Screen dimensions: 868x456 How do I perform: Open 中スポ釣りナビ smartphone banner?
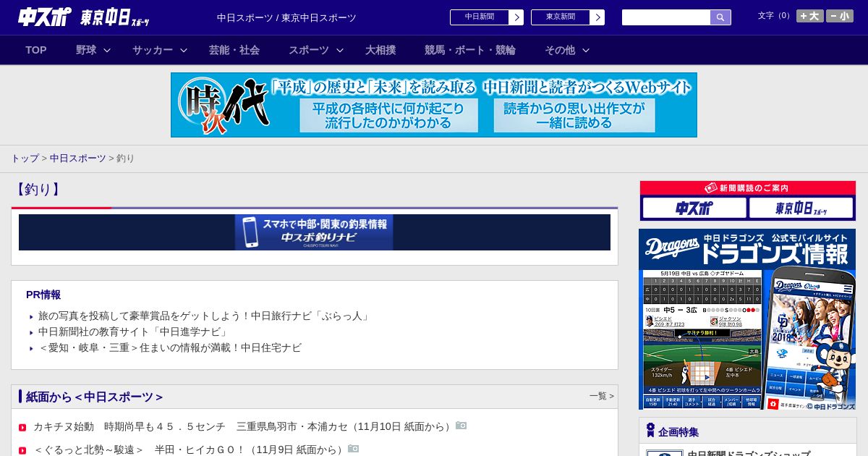314,232
